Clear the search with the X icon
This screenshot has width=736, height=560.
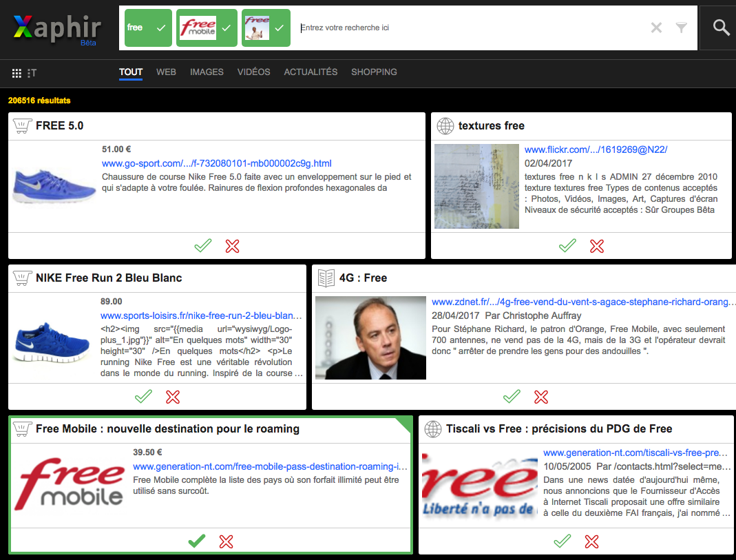[656, 28]
